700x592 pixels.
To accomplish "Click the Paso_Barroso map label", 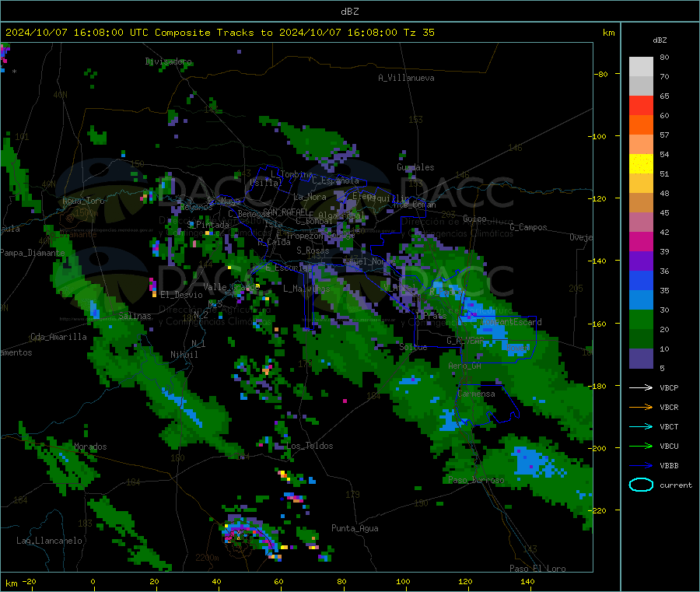I will coord(476,480).
